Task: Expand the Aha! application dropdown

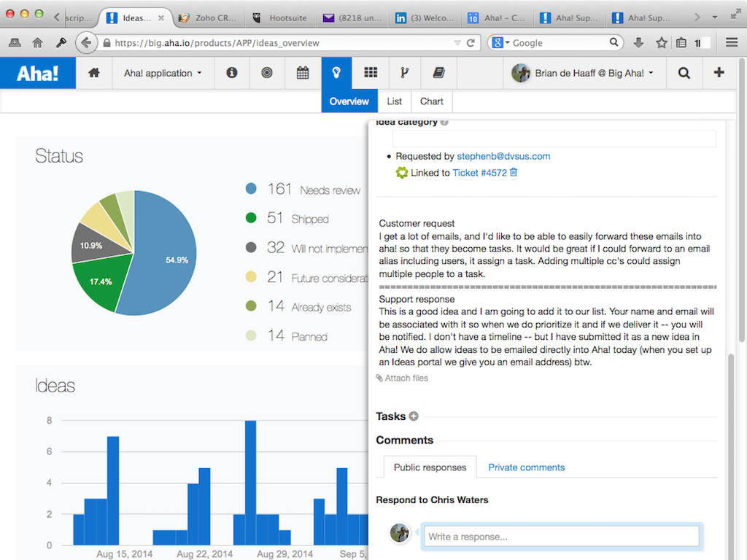Action: [163, 73]
